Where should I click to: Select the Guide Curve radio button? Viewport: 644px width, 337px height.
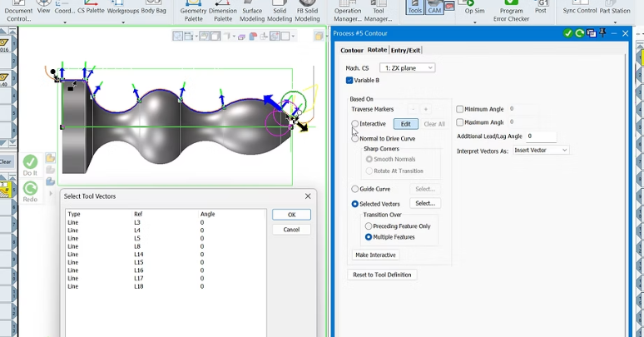355,189
